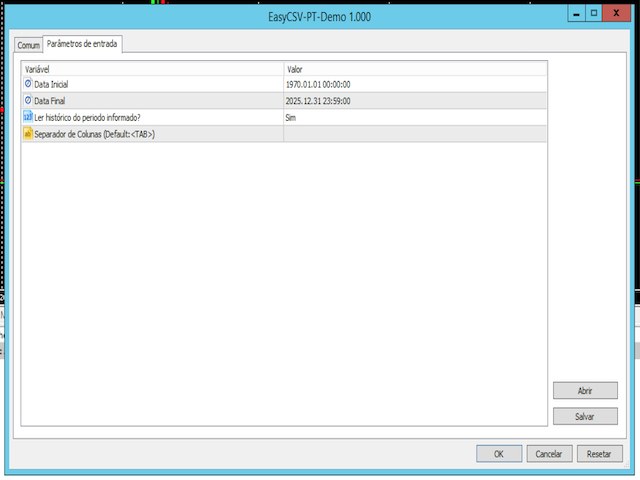Switch to the Comum tab
The width and height of the screenshot is (640, 480).
[x=28, y=45]
